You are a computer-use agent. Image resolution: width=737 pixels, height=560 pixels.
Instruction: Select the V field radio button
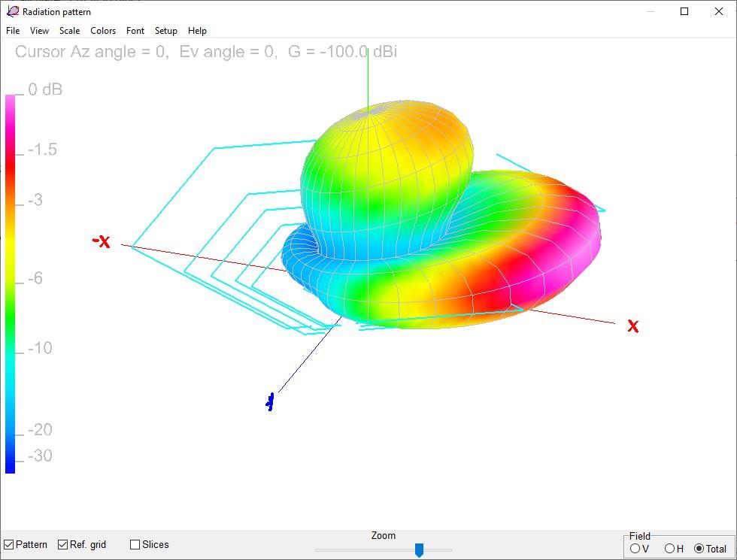[x=635, y=548]
